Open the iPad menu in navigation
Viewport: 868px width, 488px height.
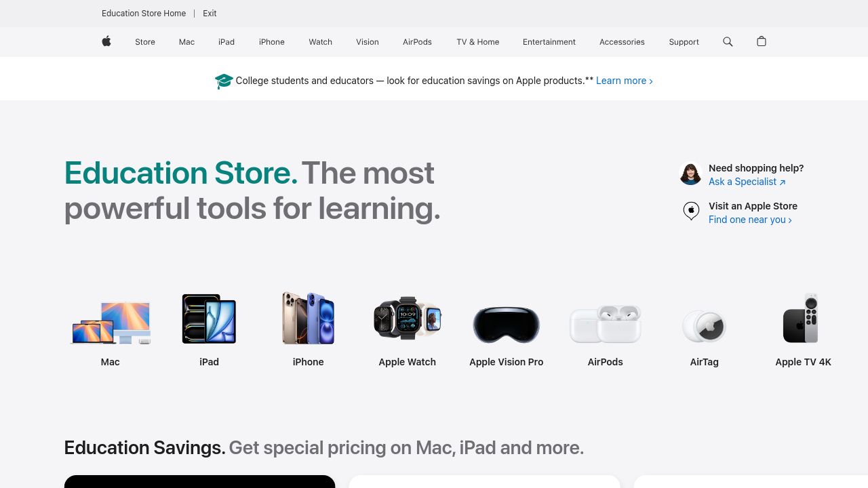tap(226, 42)
